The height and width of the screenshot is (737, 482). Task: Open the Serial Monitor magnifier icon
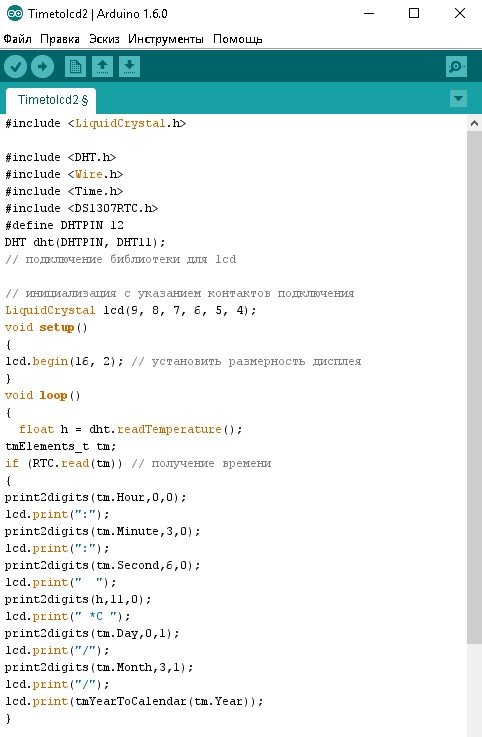[x=456, y=67]
